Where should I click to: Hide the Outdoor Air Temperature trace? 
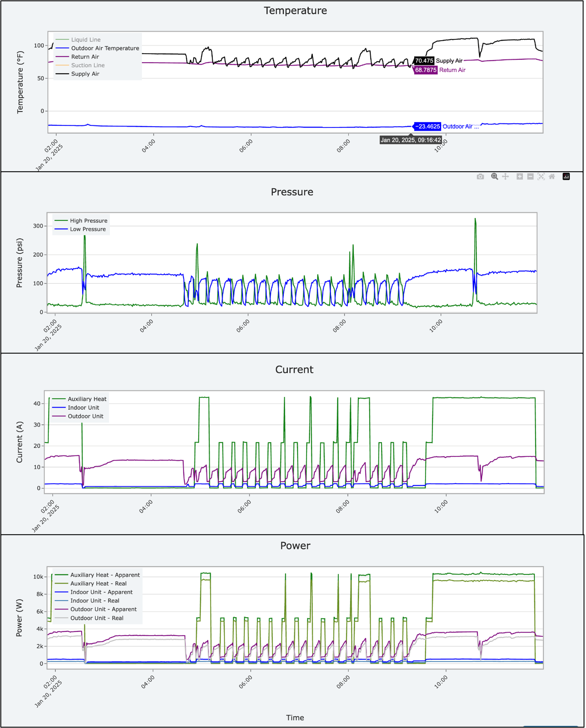pos(105,48)
